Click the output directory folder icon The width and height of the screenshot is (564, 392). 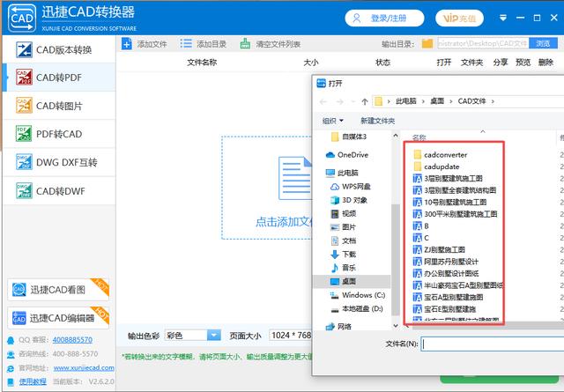pos(427,43)
